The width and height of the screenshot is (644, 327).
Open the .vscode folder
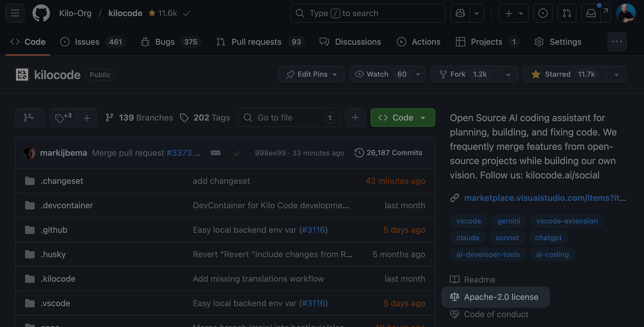55,304
